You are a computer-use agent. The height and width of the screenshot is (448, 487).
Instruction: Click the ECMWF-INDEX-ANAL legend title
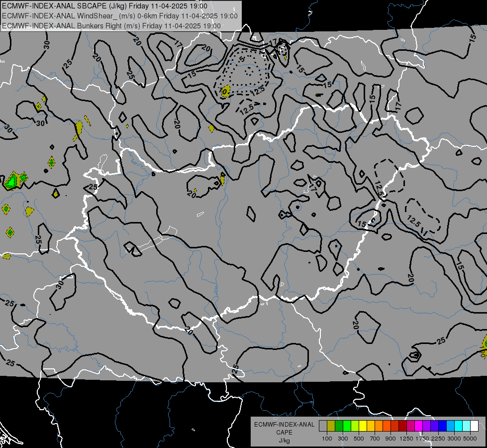tap(284, 425)
